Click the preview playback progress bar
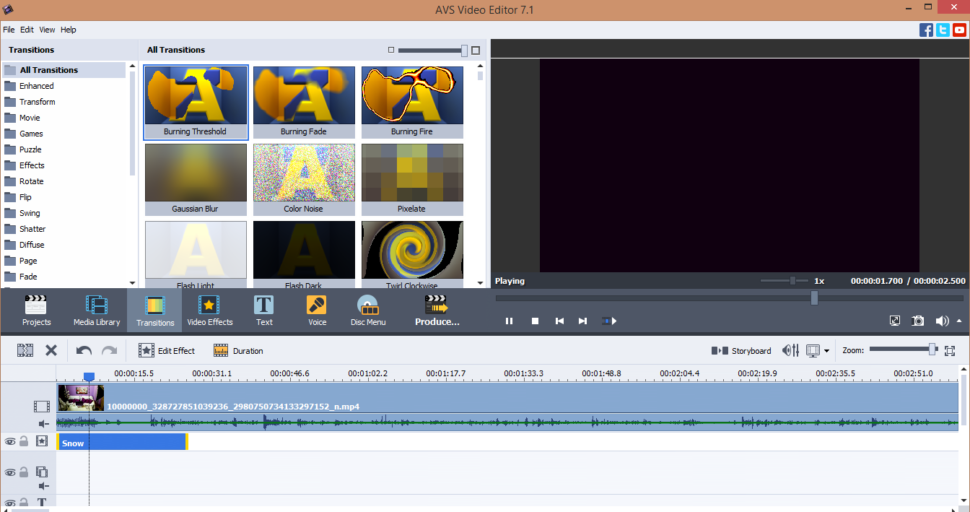 click(729, 298)
